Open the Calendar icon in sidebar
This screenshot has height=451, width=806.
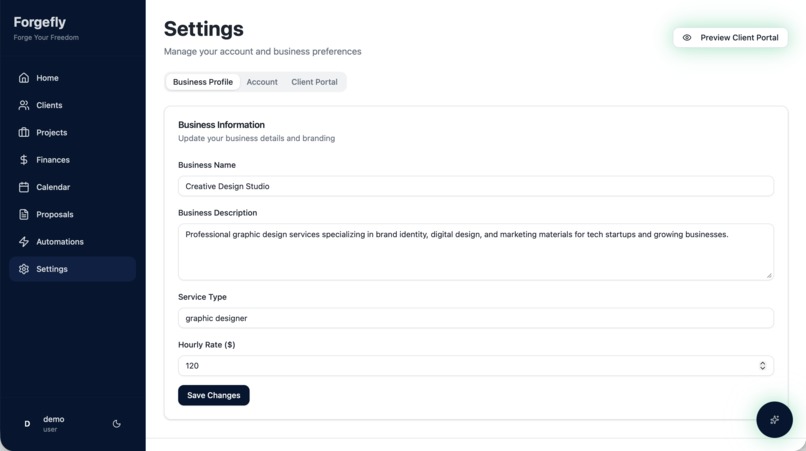pos(24,187)
